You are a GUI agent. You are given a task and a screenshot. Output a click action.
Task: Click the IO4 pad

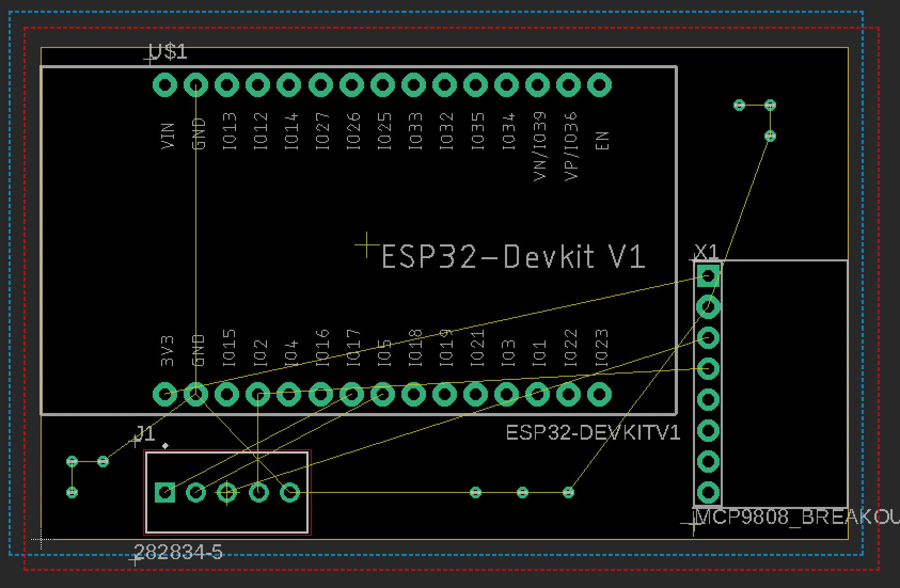tap(289, 395)
